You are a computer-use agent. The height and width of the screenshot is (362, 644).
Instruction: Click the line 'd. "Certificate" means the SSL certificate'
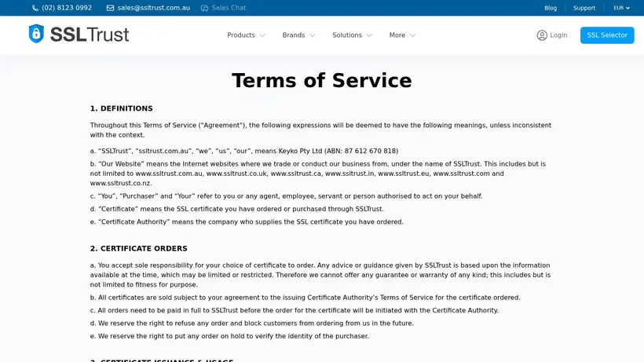tap(236, 209)
